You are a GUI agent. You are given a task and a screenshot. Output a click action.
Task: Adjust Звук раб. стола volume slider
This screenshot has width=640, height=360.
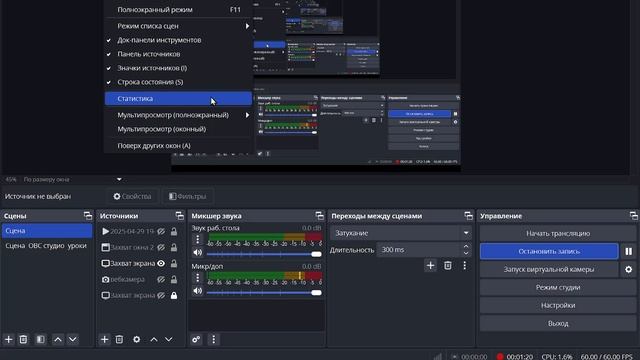click(264, 254)
